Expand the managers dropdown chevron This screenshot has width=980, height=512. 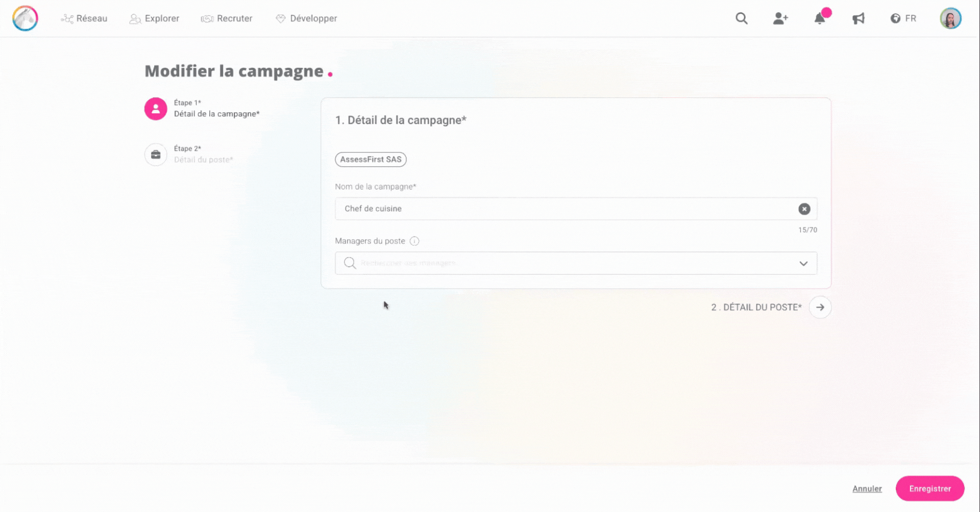click(803, 264)
